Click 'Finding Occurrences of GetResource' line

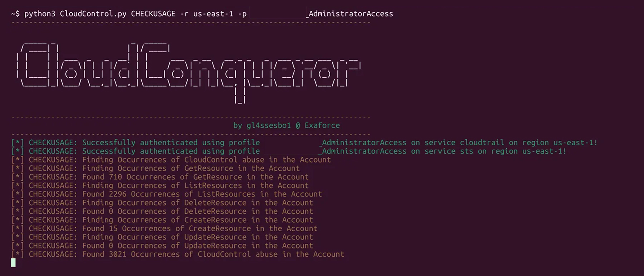(156, 168)
